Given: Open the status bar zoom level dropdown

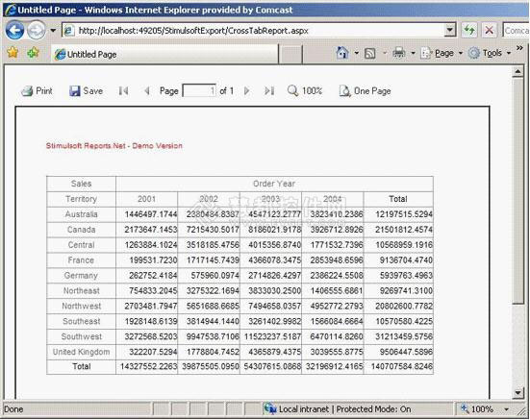Looking at the screenshot, I should tap(506, 409).
